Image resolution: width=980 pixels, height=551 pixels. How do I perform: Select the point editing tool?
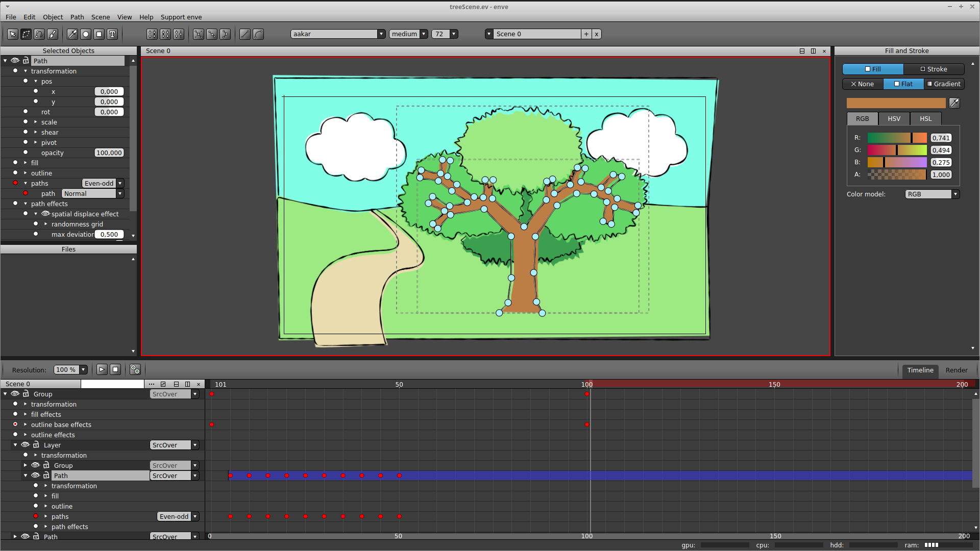(26, 34)
